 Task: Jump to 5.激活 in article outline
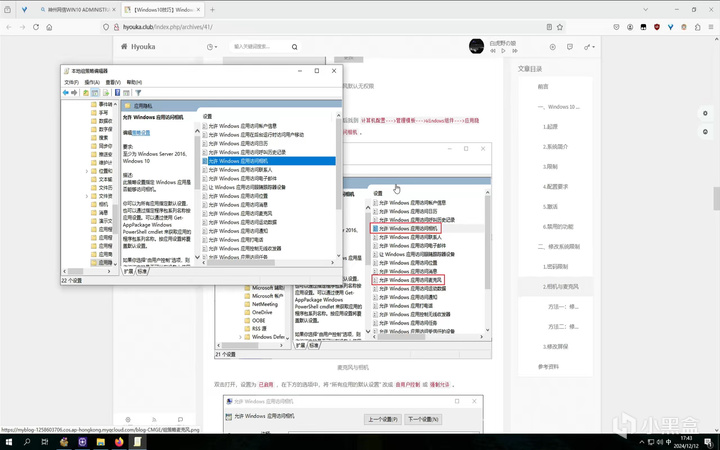(550, 207)
